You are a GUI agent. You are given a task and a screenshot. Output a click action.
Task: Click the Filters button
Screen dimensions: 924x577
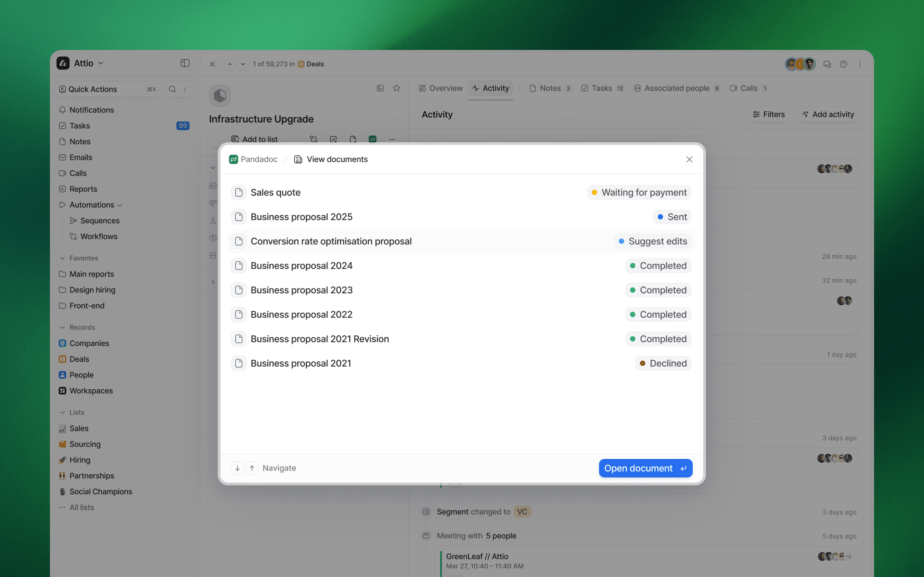tap(769, 114)
